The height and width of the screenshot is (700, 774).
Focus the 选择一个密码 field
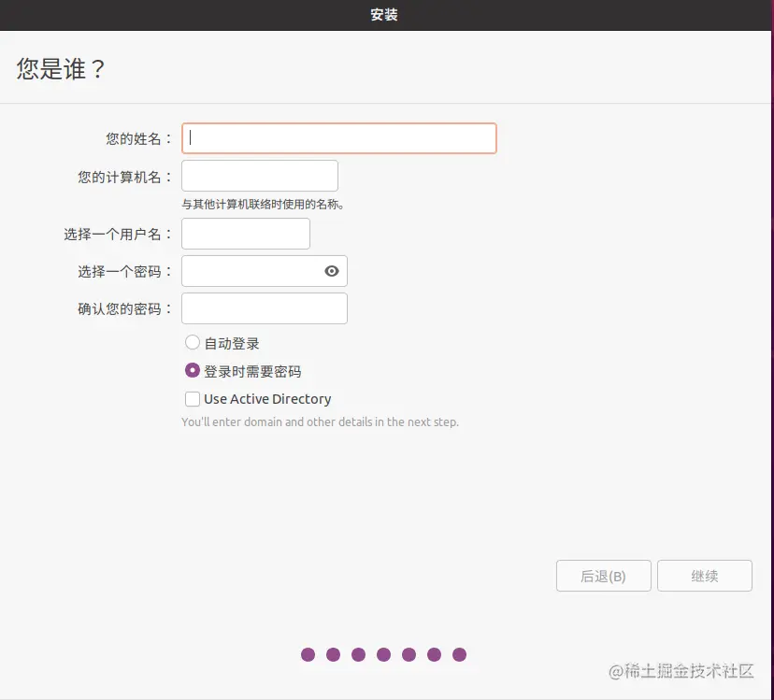tap(252, 271)
